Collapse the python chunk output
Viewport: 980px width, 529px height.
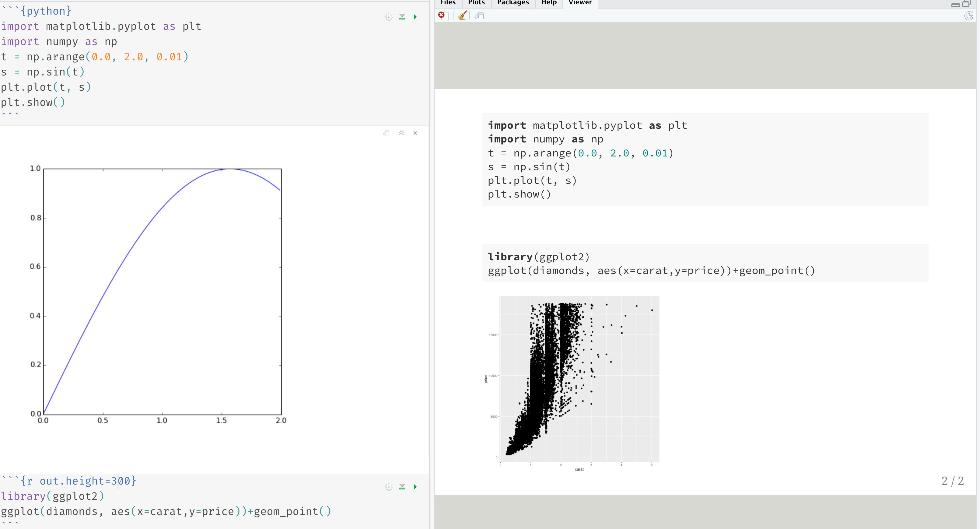[401, 133]
